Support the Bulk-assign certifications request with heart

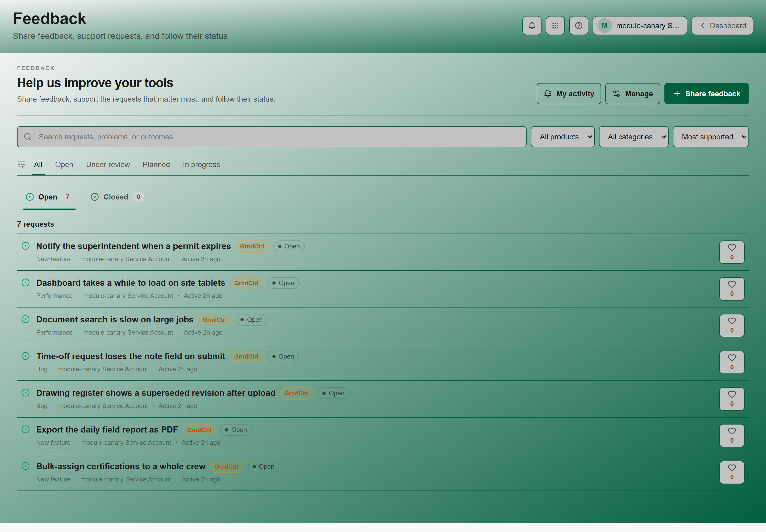click(732, 472)
